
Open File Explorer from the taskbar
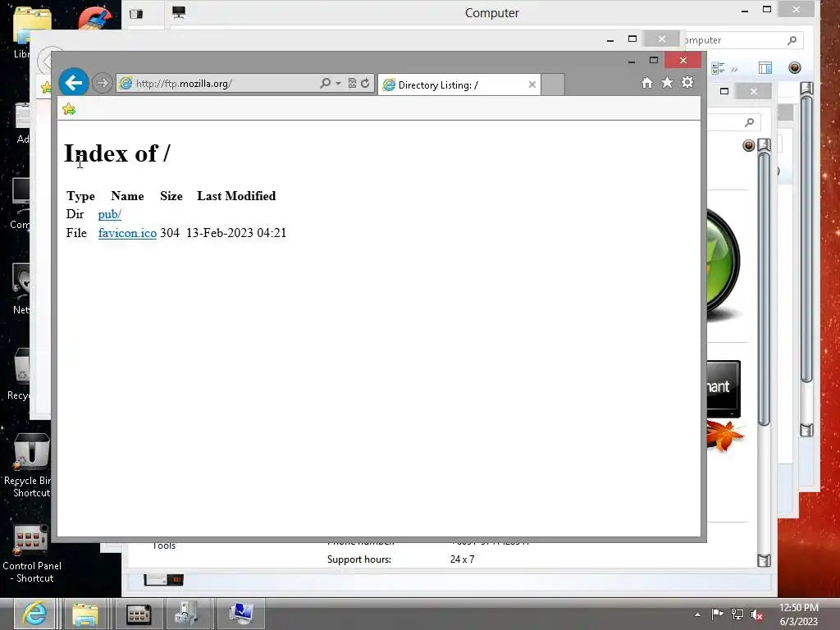(x=85, y=614)
